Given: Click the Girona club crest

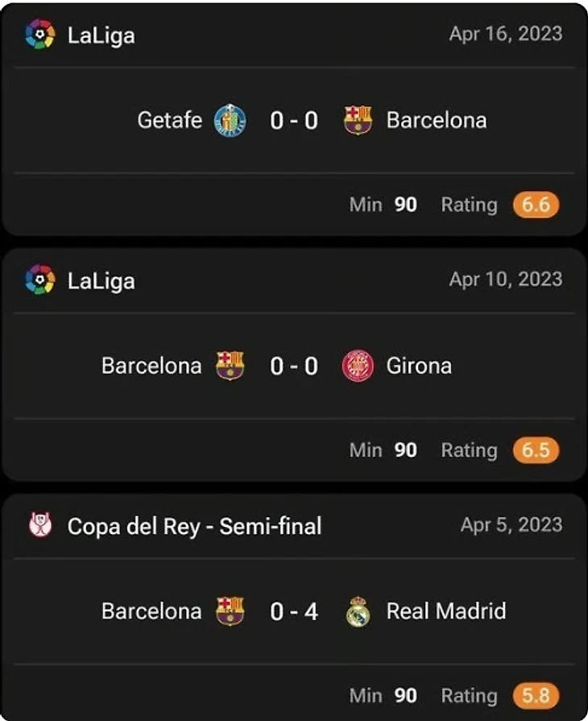Looking at the screenshot, I should (x=358, y=367).
